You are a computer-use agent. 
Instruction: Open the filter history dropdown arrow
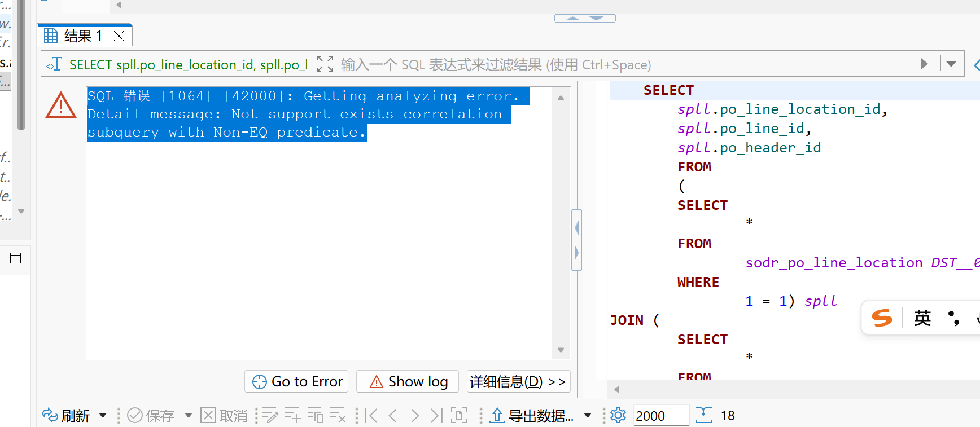click(x=951, y=64)
